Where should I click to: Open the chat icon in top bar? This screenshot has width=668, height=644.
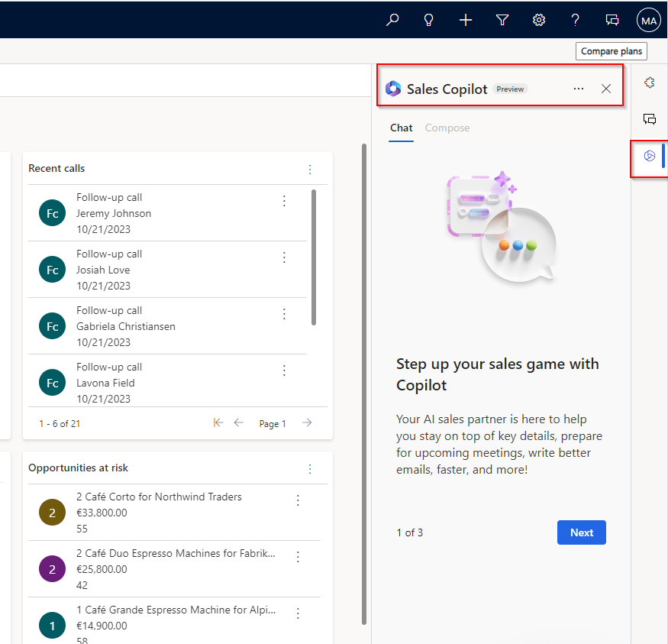[612, 20]
